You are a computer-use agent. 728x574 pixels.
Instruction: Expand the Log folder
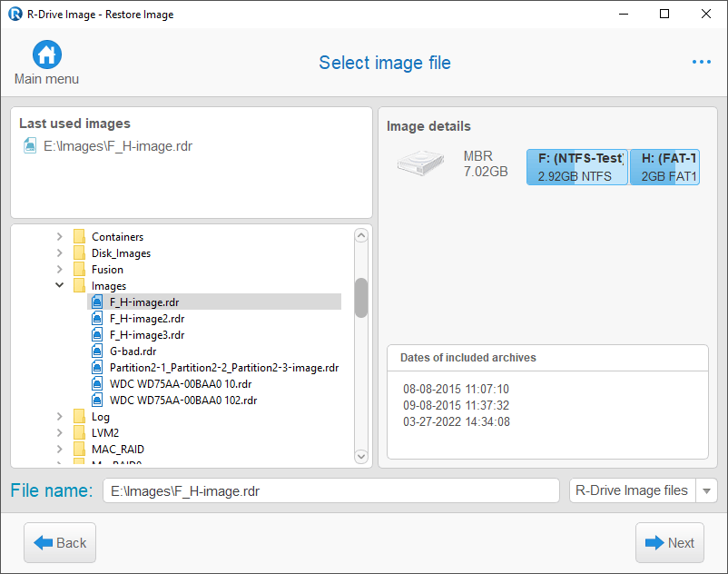pos(59,416)
